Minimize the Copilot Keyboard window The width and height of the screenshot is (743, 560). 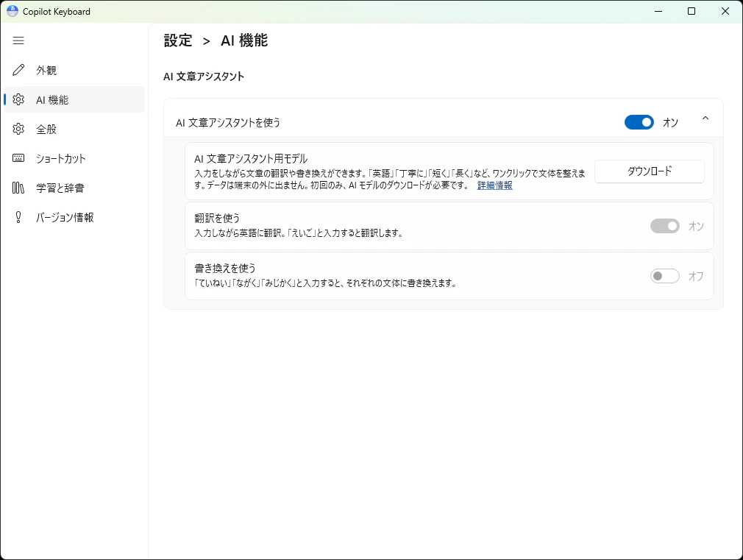click(658, 11)
